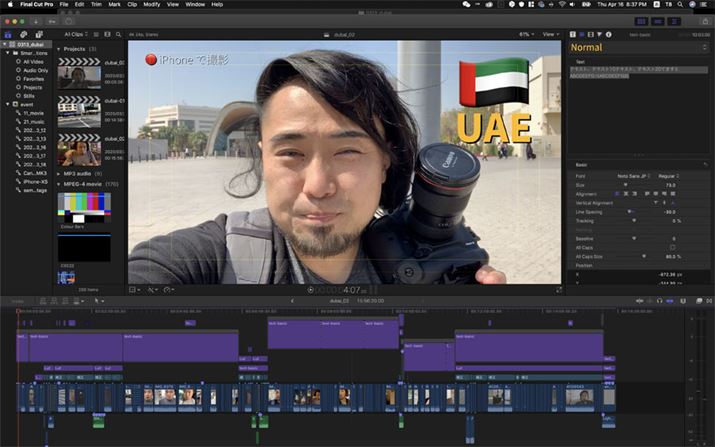
Task: Collapse the event folder
Action: click(x=8, y=104)
